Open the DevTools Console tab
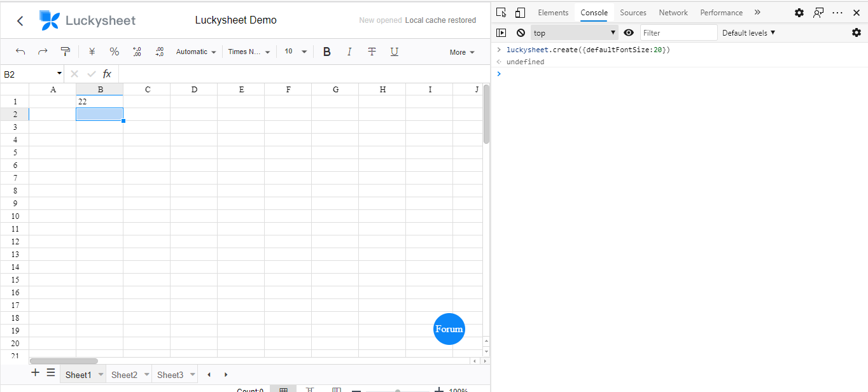This screenshot has height=392, width=868. [x=594, y=13]
